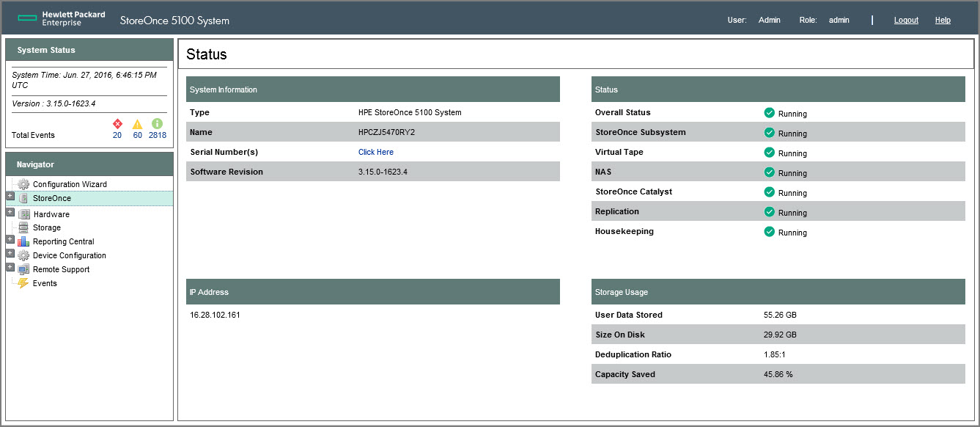
Task: Click the Configuration Wizard gear icon
Action: 23,184
